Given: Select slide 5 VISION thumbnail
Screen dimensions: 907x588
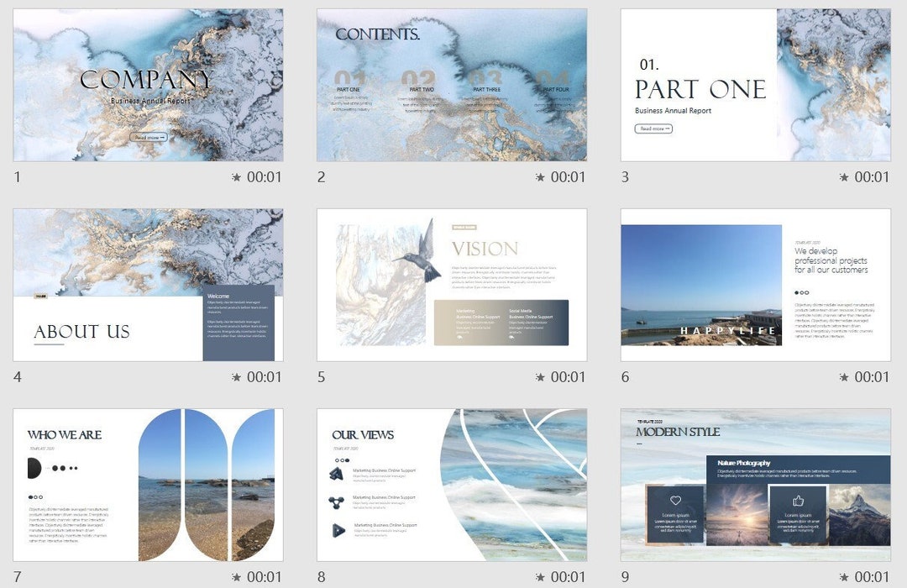Looking at the screenshot, I should point(452,285).
